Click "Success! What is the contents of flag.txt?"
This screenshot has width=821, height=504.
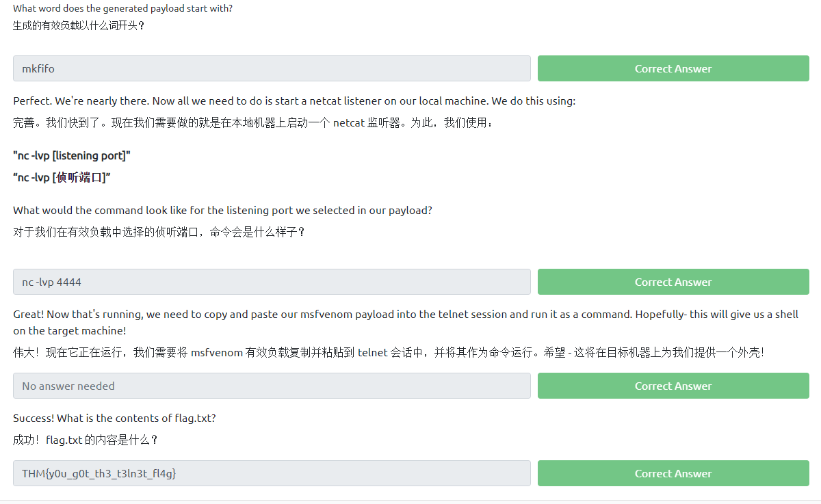click(x=114, y=418)
